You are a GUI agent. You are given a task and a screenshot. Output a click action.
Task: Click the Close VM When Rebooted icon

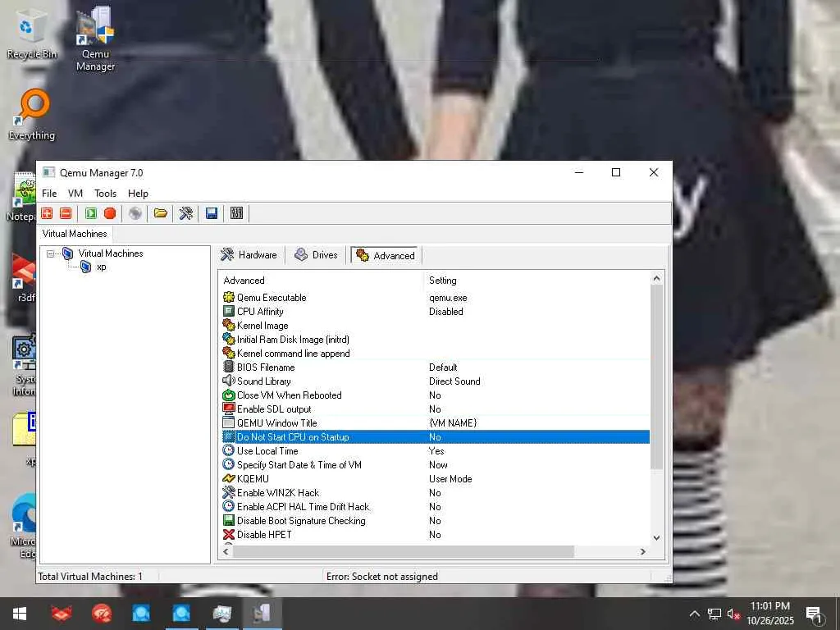click(229, 395)
